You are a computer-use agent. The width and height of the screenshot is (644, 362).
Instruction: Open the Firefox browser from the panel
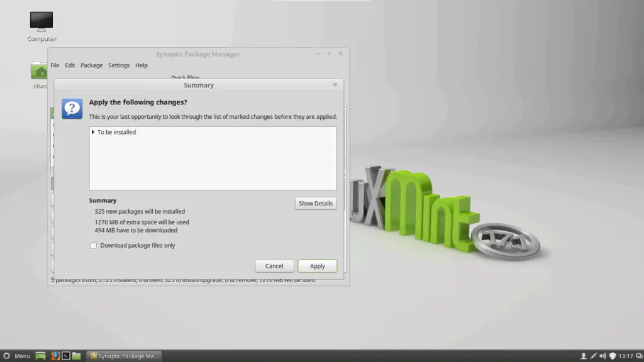click(x=55, y=356)
